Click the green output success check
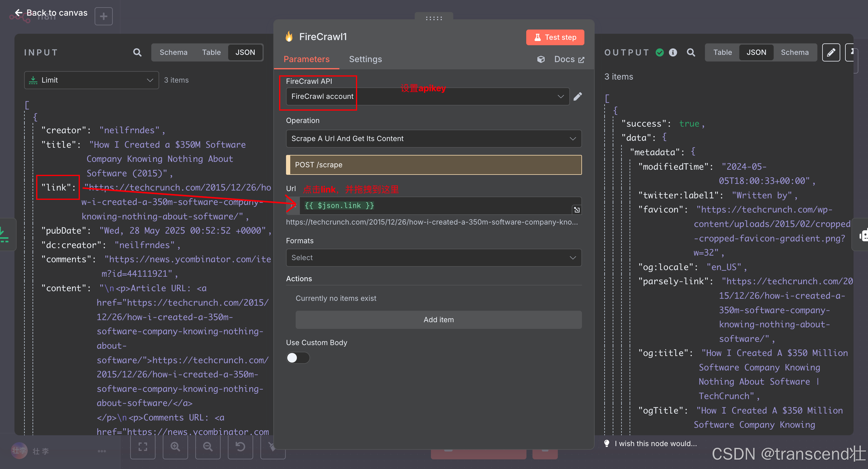868x469 pixels. point(660,52)
